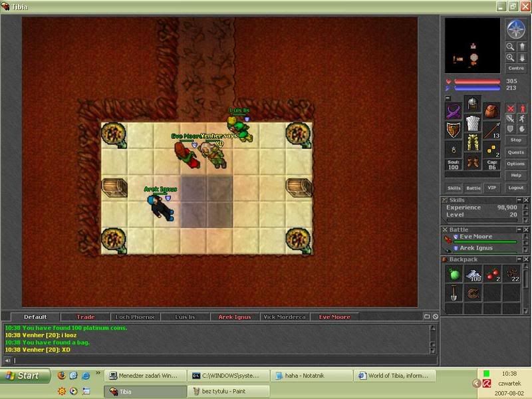
Task: Select the golden leg armor slot
Action: [x=473, y=143]
